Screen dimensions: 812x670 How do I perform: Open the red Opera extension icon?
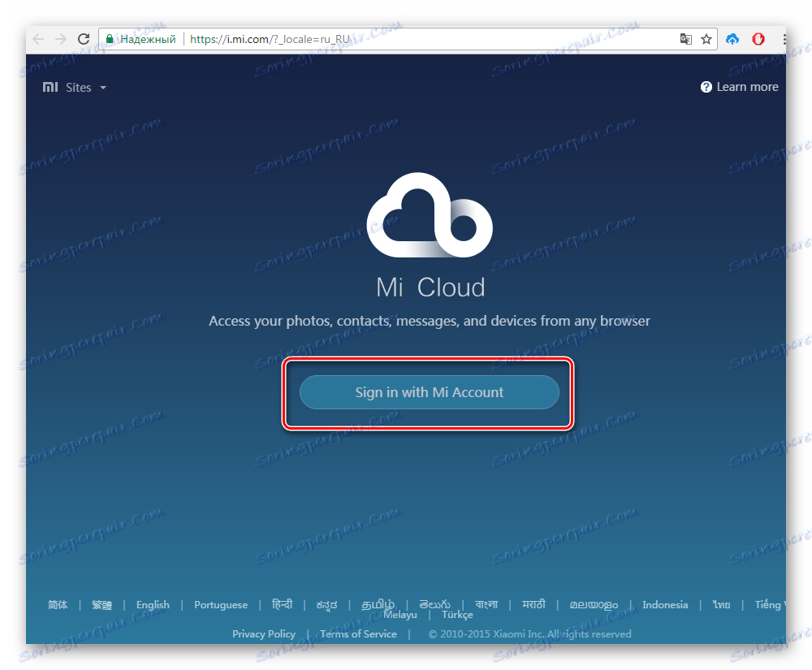pyautogui.click(x=758, y=39)
